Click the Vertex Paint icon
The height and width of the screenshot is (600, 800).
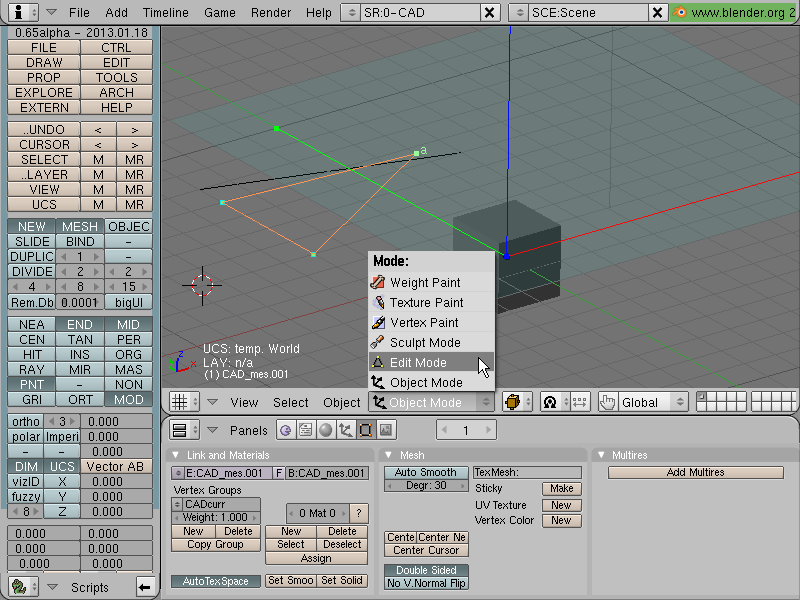point(378,322)
